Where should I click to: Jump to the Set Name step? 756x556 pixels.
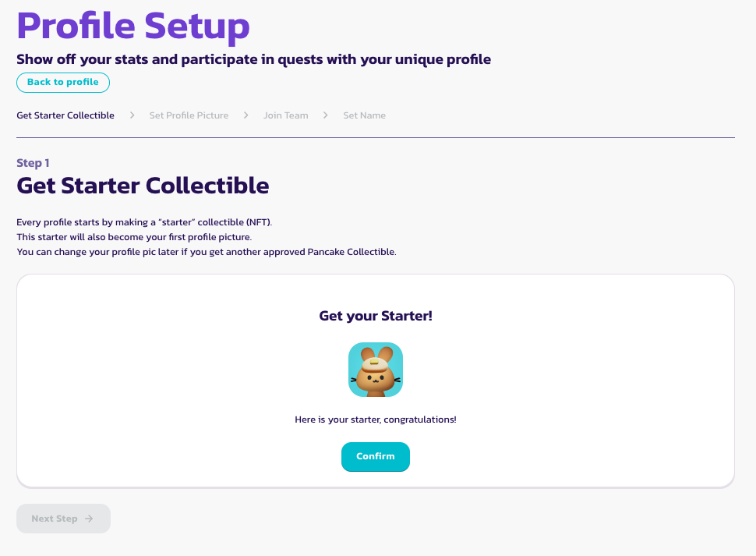364,115
